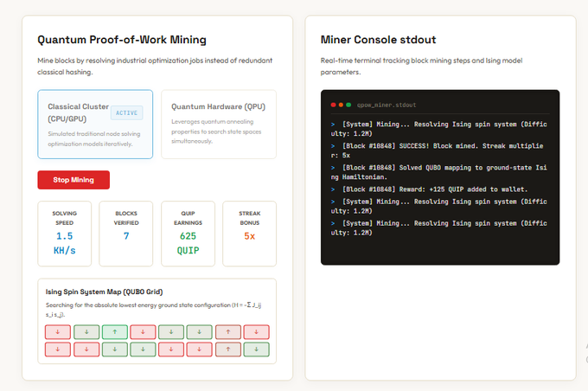Screen dimensions: 588x391
Task: Click the red Stop Mining button
Action: [73, 180]
